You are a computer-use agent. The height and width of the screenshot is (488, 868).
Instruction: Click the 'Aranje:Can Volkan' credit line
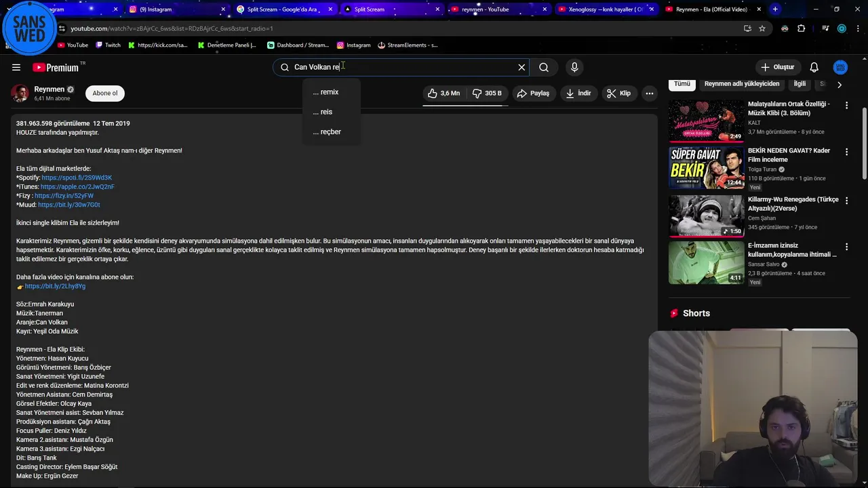pyautogui.click(x=42, y=322)
